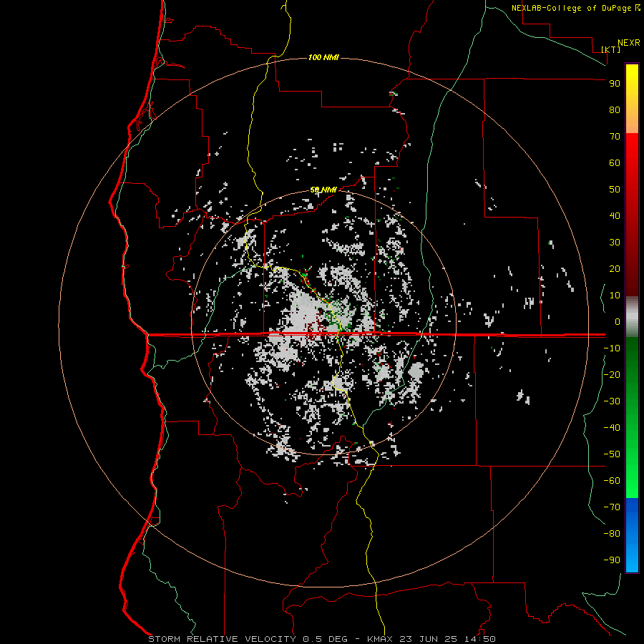
Task: Click the 20 value on the color scale
Action: pos(615,268)
